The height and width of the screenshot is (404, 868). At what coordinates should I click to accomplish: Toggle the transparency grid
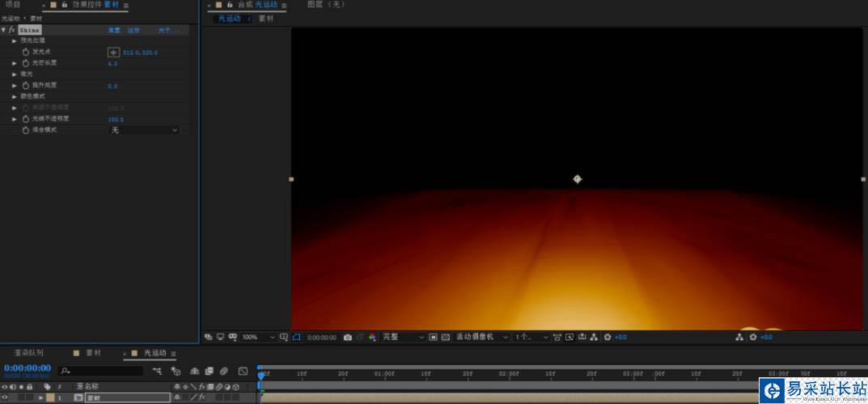(x=446, y=337)
